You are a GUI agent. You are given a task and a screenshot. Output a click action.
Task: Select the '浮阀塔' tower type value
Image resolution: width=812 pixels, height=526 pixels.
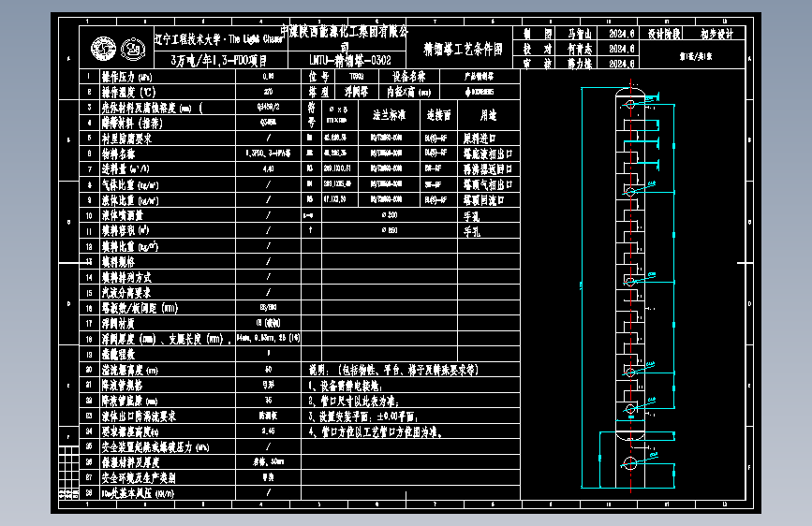[357, 92]
